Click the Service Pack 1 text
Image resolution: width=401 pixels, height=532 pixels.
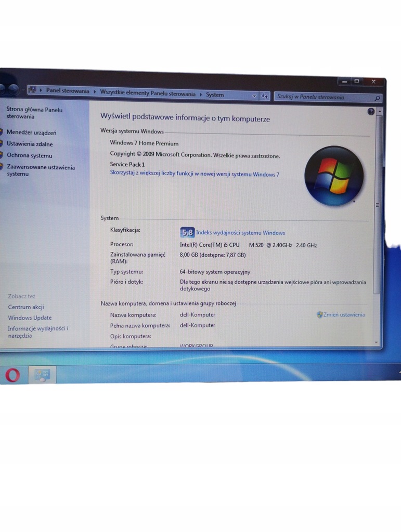click(127, 164)
